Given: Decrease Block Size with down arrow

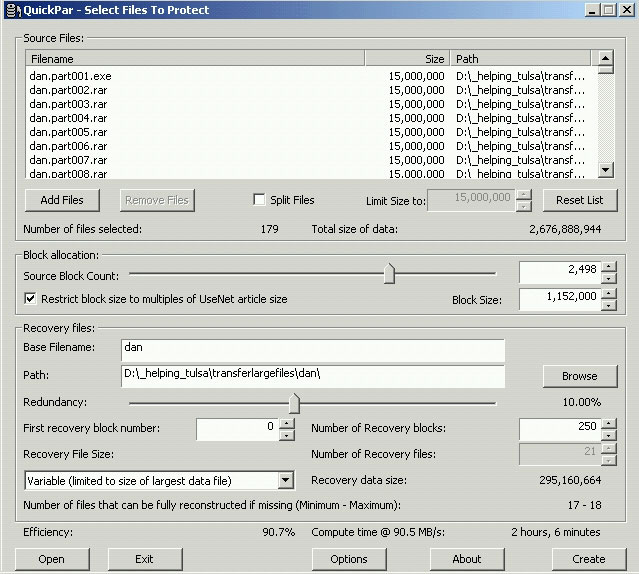Looking at the screenshot, I should pyautogui.click(x=608, y=305).
